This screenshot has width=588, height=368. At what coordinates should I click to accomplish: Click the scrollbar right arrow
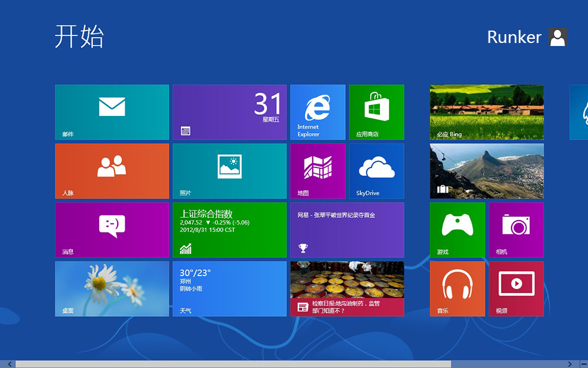[x=570, y=364]
